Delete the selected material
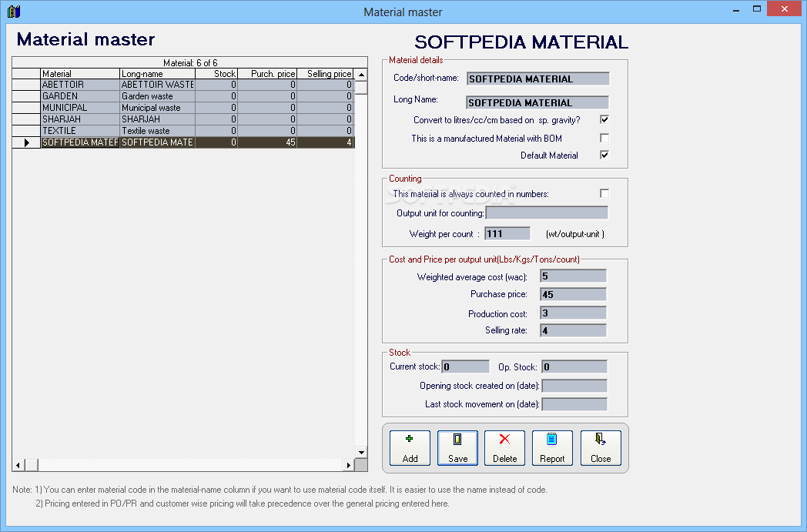807x532 pixels. click(505, 447)
